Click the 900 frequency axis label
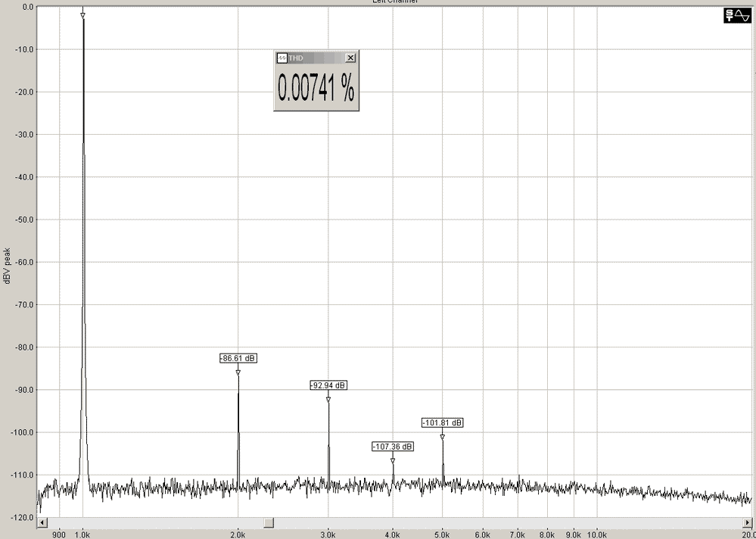756x539 pixels. (x=59, y=534)
